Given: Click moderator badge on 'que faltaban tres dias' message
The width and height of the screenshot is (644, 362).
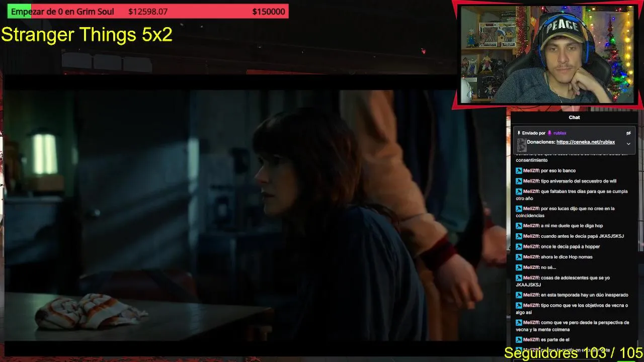Looking at the screenshot, I should coord(519,192).
